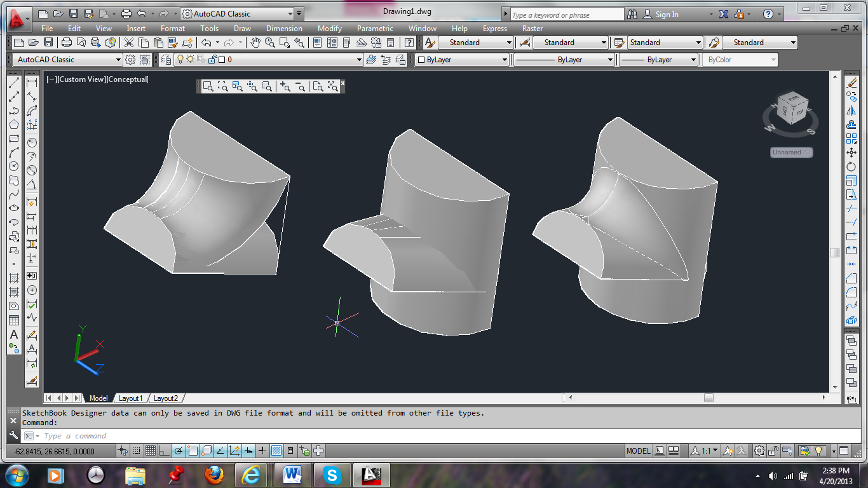Open the Layer Properties Manager icon
The height and width of the screenshot is (488, 868).
[166, 60]
